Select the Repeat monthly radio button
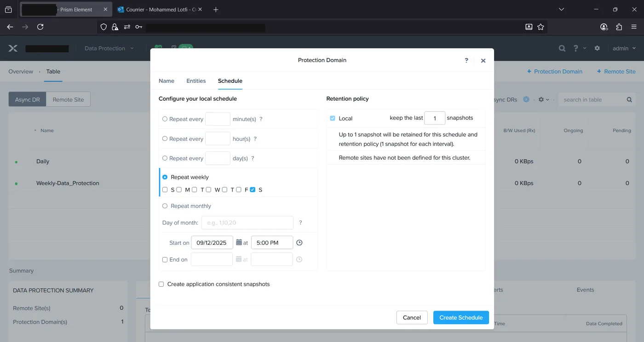The width and height of the screenshot is (644, 342). coord(165,206)
